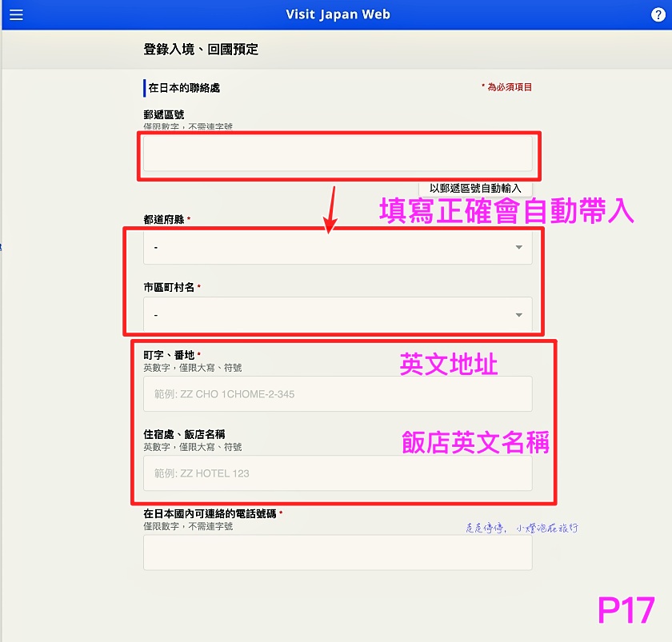Viewport: 672px width, 642px height.
Task: Click the 町字、番地 address input field
Action: (338, 394)
